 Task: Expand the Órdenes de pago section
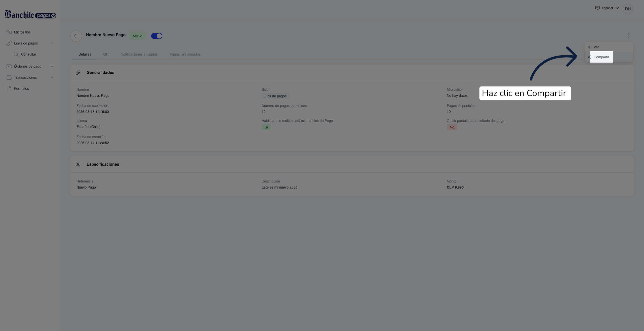click(52, 66)
